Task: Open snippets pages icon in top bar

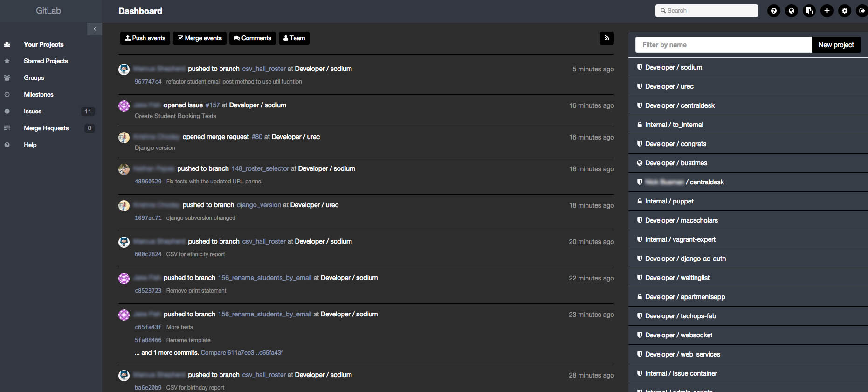Action: tap(809, 11)
